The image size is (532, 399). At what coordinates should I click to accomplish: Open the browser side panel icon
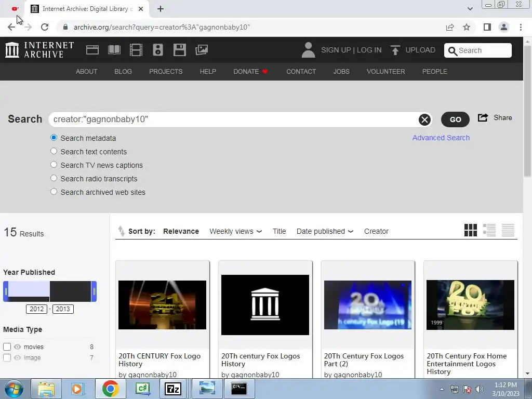487,27
